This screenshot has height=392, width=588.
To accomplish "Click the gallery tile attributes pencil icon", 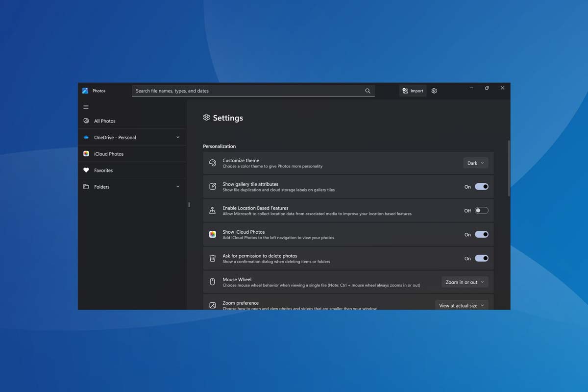I will tap(212, 187).
